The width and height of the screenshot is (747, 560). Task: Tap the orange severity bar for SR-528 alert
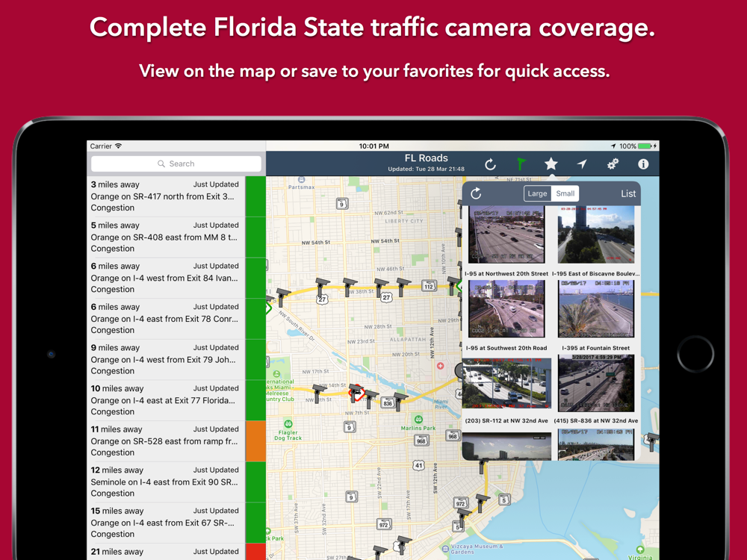pyautogui.click(x=255, y=441)
